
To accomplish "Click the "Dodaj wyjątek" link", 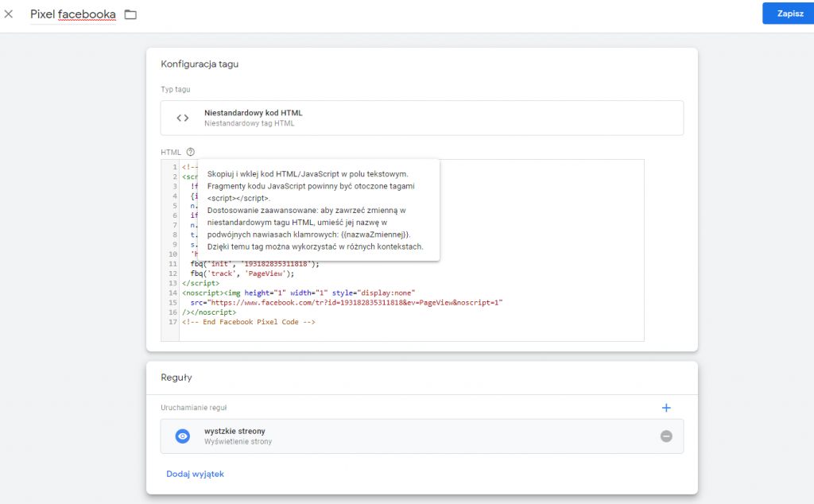I will click(x=195, y=474).
